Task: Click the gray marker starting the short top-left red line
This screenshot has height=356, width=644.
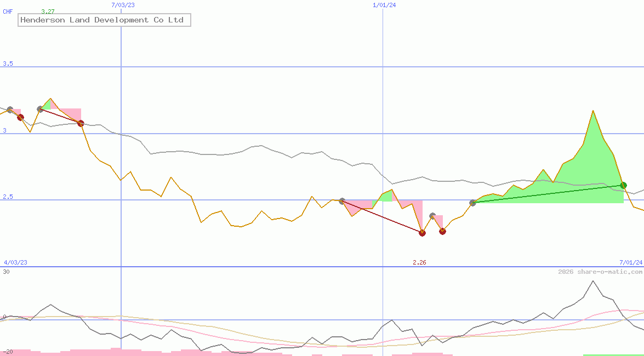Action: pyautogui.click(x=40, y=109)
